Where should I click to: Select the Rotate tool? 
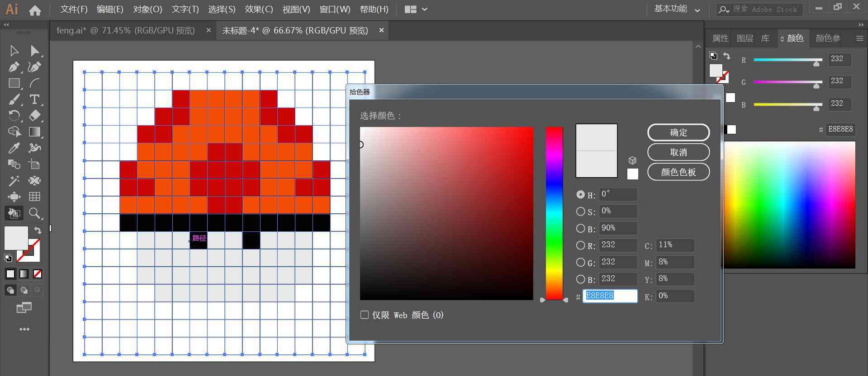pyautogui.click(x=14, y=116)
